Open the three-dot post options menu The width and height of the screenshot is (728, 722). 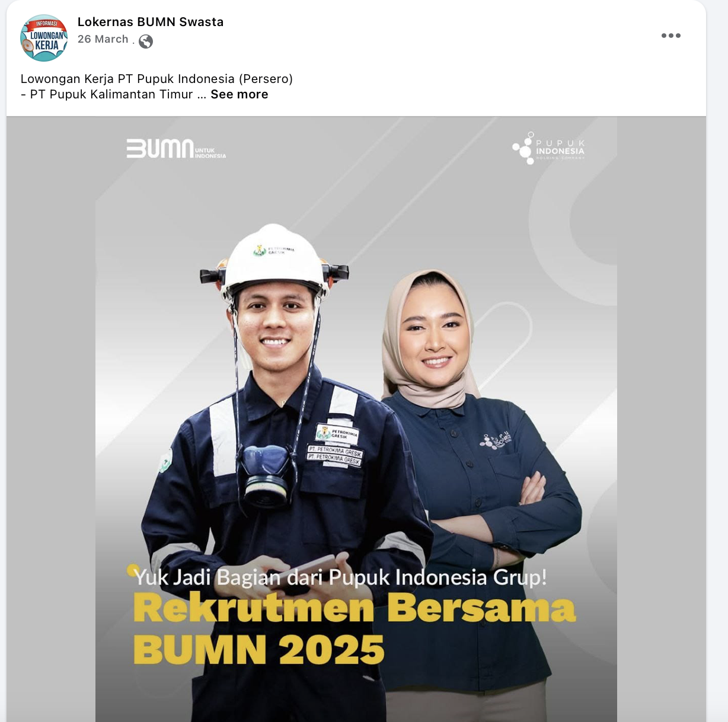click(670, 36)
